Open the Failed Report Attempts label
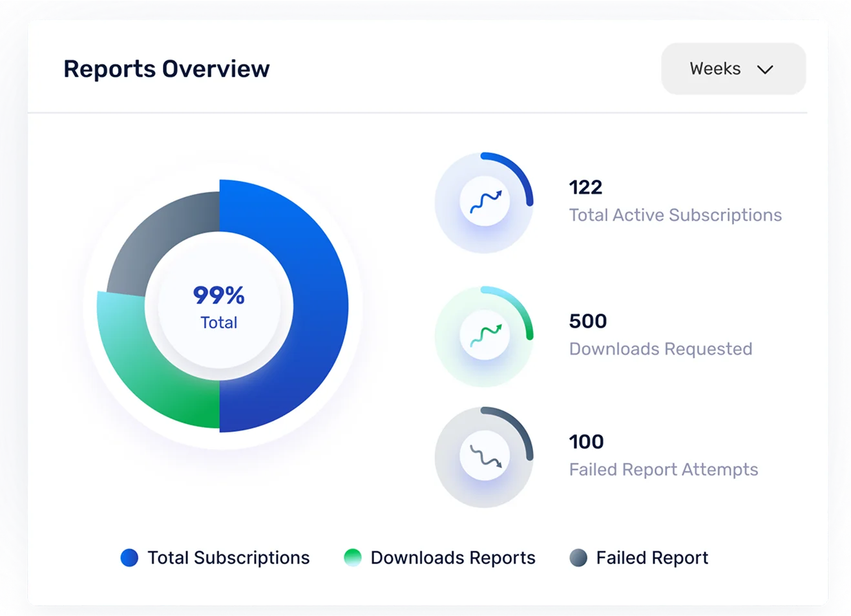This screenshot has width=851, height=616. 663,470
